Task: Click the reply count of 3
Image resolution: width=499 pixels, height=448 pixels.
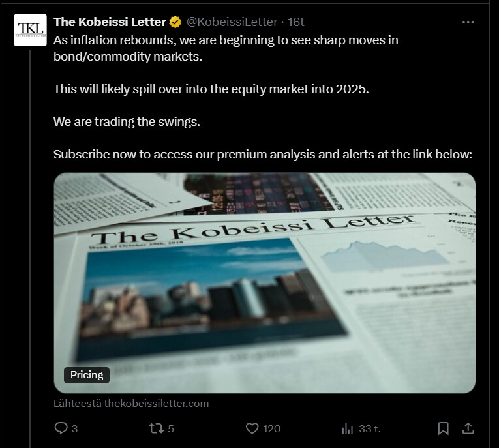Action: [75, 428]
